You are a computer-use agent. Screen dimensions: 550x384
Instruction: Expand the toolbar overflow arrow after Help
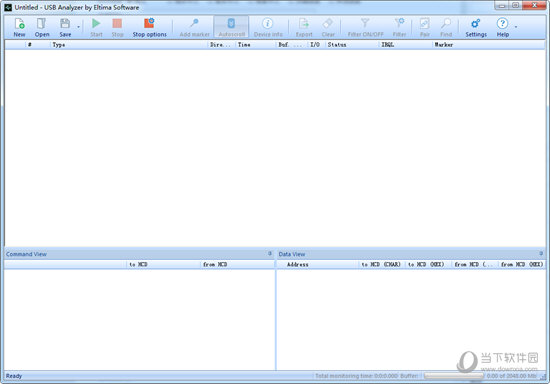point(516,27)
